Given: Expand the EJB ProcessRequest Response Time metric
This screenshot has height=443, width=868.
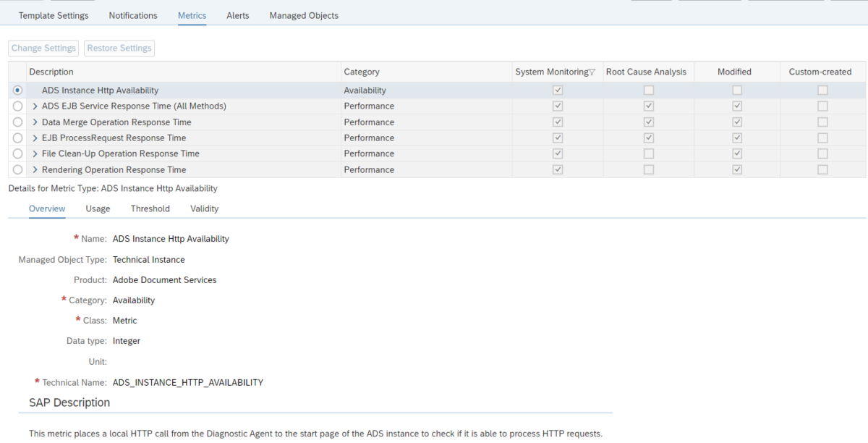Looking at the screenshot, I should point(34,138).
